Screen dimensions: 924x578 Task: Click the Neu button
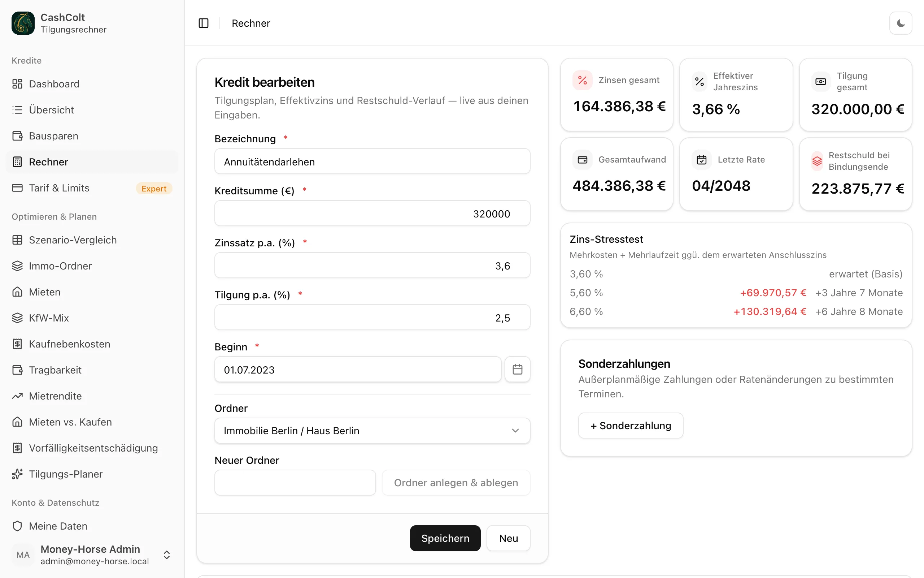click(508, 538)
